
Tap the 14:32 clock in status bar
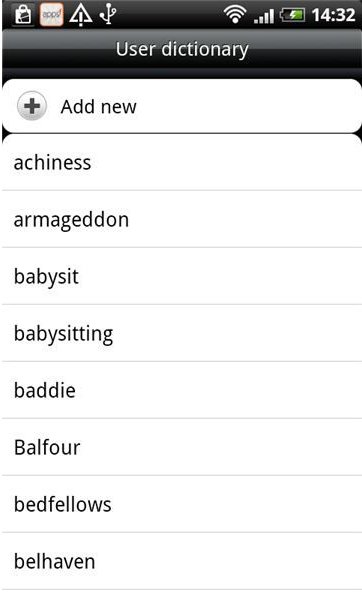[333, 15]
